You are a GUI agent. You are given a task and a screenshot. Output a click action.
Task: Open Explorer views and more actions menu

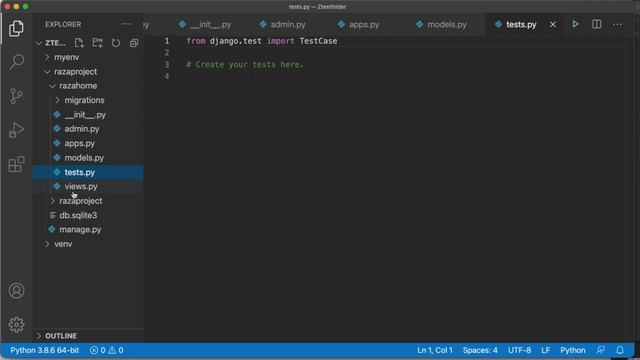point(126,24)
